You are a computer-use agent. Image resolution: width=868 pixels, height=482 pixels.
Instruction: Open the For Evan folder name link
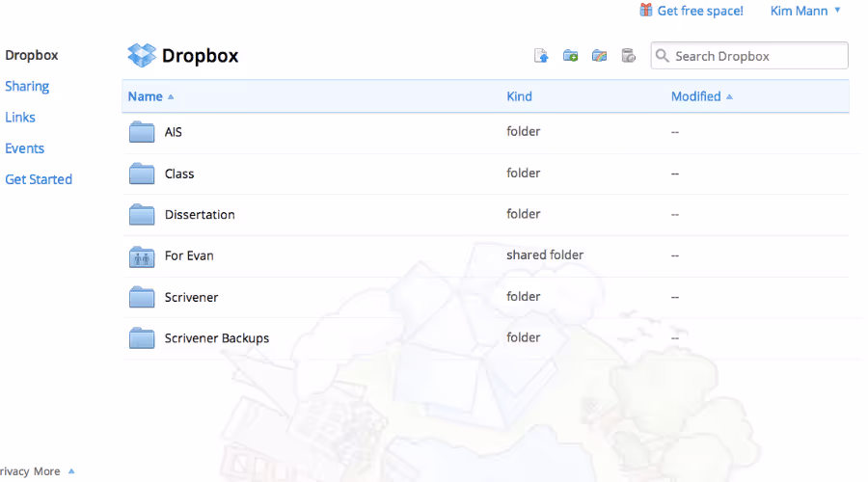coord(189,255)
